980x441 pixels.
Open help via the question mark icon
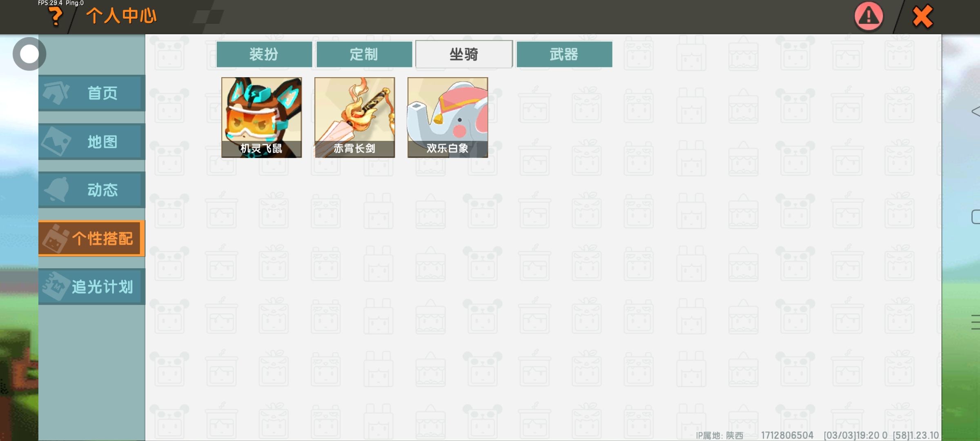[x=56, y=17]
